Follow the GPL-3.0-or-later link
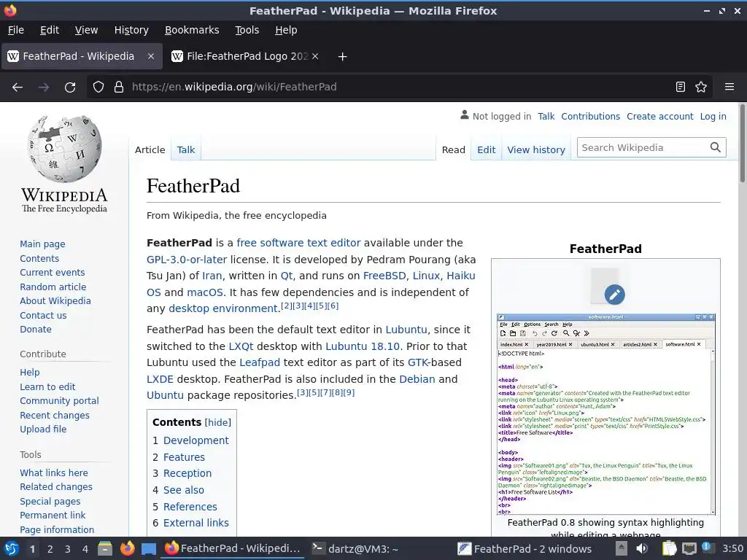 tap(187, 260)
